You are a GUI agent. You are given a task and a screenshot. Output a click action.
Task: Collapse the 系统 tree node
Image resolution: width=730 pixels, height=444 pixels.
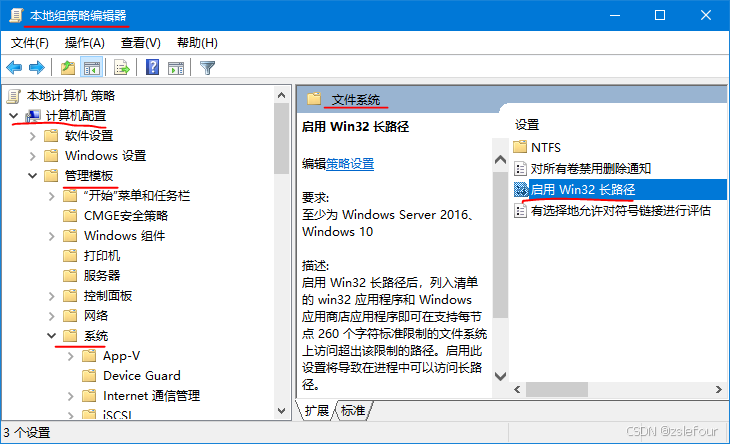52,336
